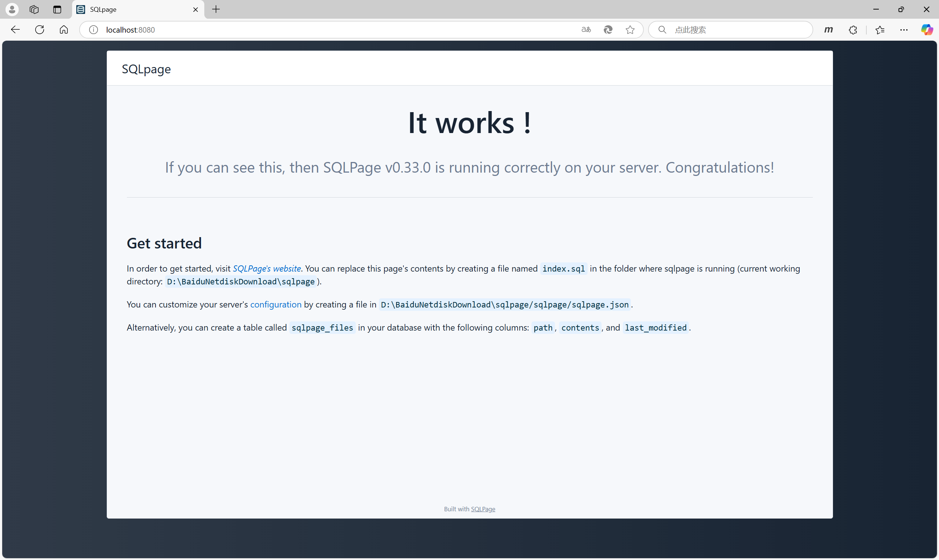Open the configuration documentation link
939x560 pixels.
(x=275, y=305)
